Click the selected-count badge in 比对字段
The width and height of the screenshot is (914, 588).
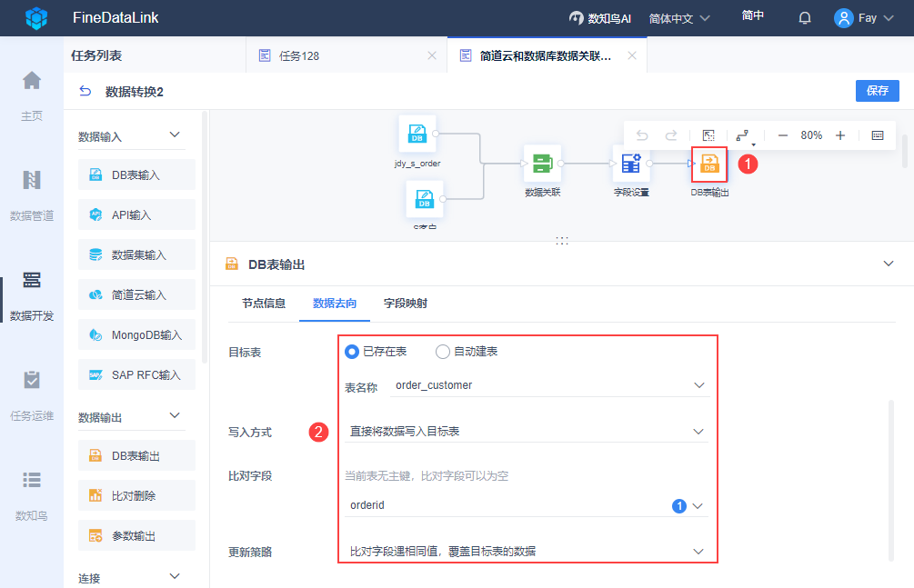point(679,506)
